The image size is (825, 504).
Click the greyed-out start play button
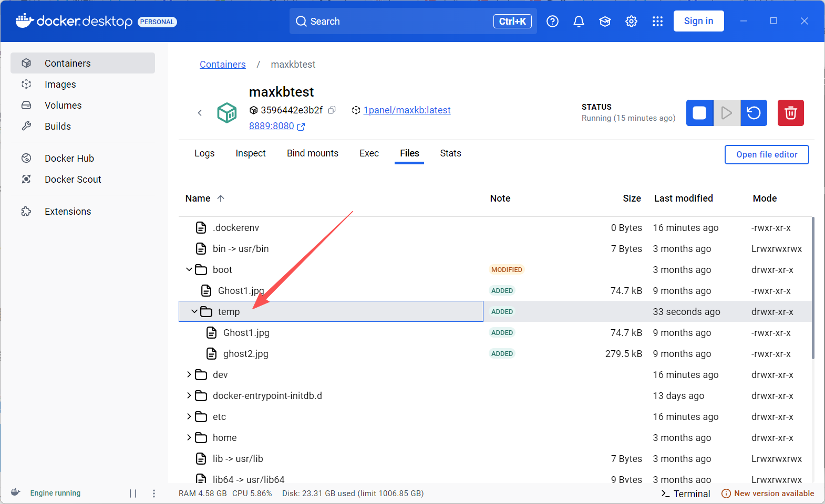pos(727,113)
